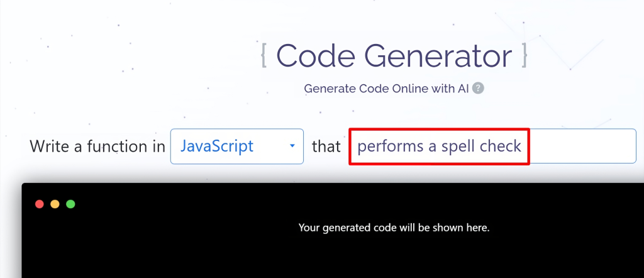Screen dimensions: 644x278
Task: Click 'Generate Code Online with AI' subtitle
Action: click(x=387, y=88)
